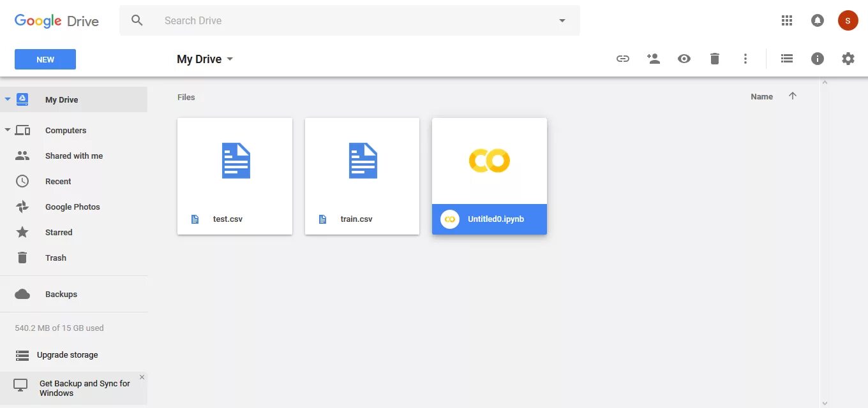Click small doc icon beside test.csv
This screenshot has height=408, width=868.
(x=195, y=219)
